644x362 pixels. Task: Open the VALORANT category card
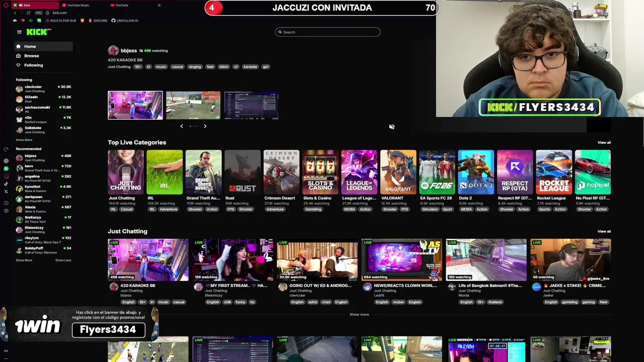coord(398,172)
